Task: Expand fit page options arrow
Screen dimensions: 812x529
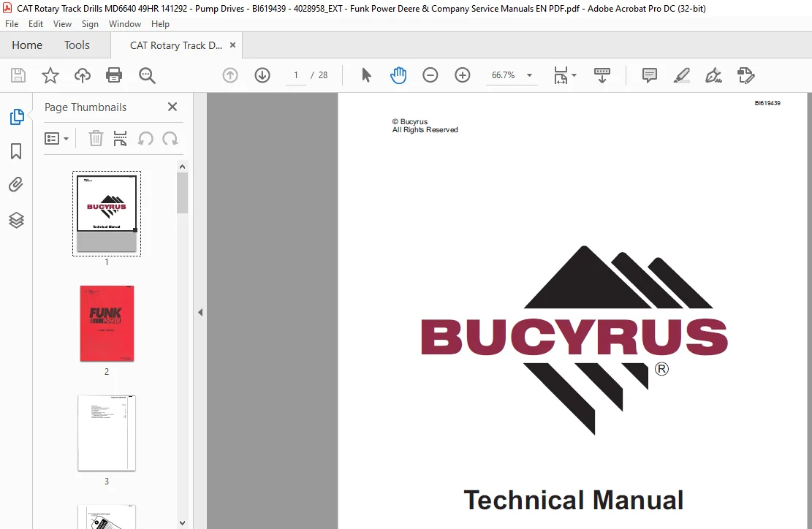Action: pos(574,75)
